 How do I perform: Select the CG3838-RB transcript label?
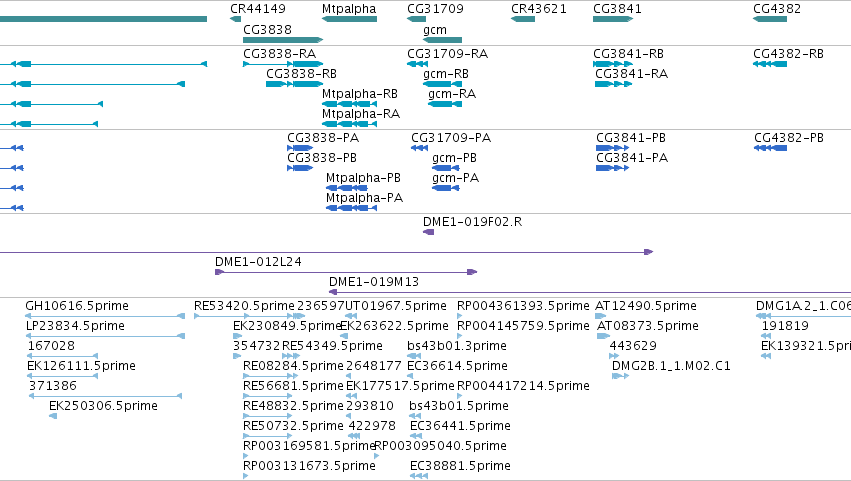pyautogui.click(x=301, y=74)
